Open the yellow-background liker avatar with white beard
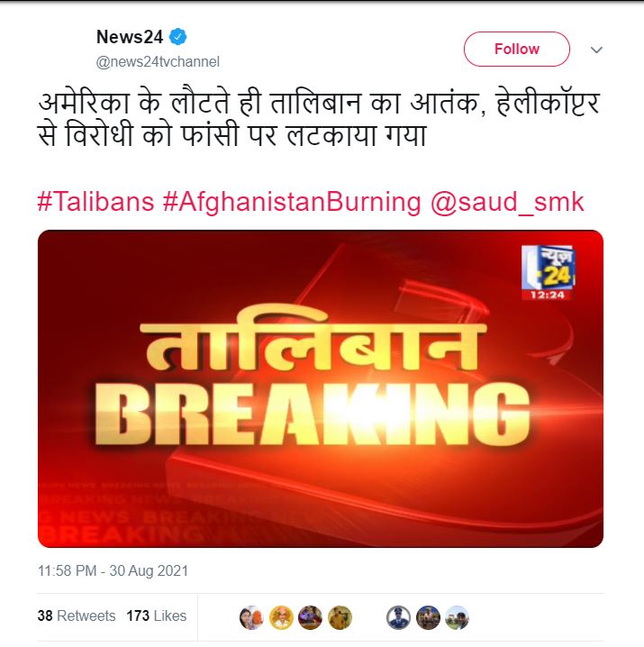Viewport: 644px width, 647px height. click(x=281, y=617)
